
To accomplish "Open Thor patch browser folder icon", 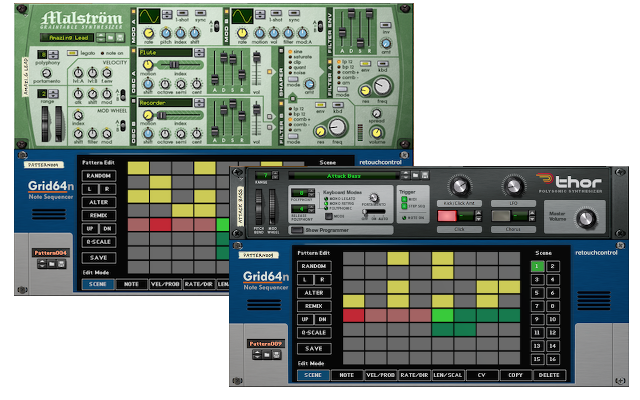I will coord(416,175).
